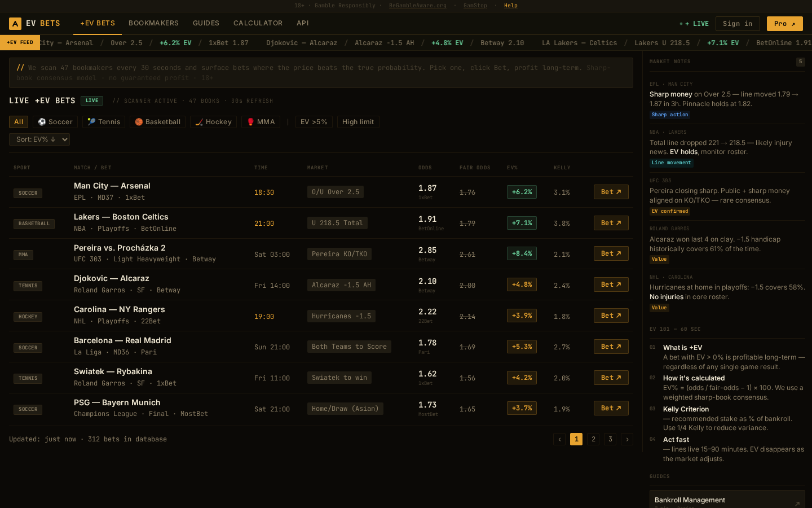Viewport: 812px width, 508px height.
Task: Filter bets by Soccer
Action: click(x=55, y=122)
